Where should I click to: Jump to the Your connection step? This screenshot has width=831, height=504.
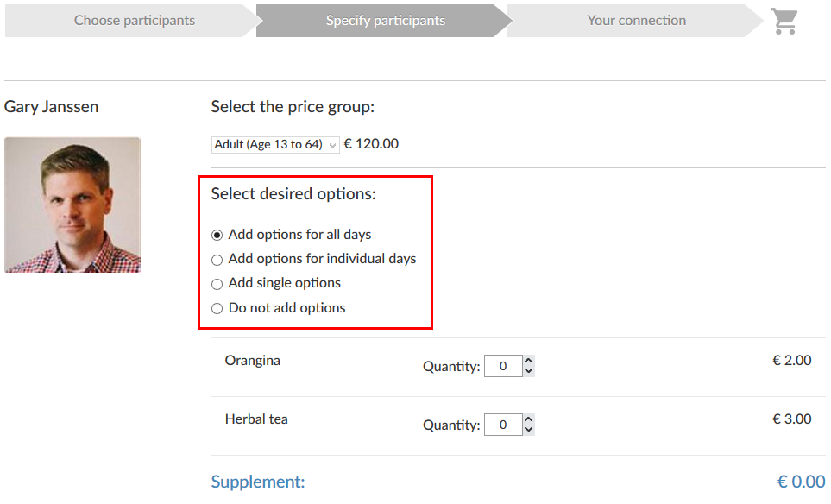[x=636, y=21]
